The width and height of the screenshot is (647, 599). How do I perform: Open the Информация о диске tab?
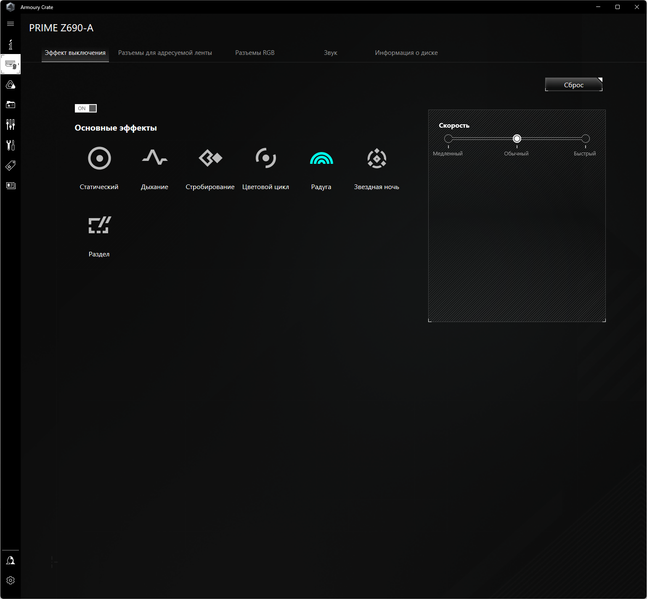pos(406,53)
